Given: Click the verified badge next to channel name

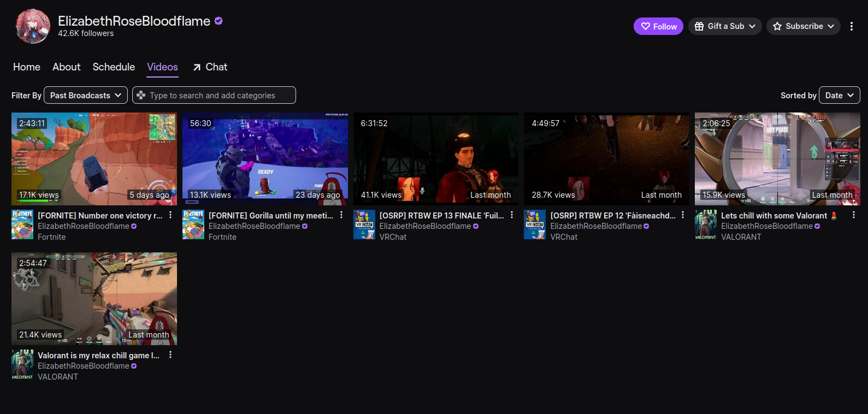Looking at the screenshot, I should [219, 21].
